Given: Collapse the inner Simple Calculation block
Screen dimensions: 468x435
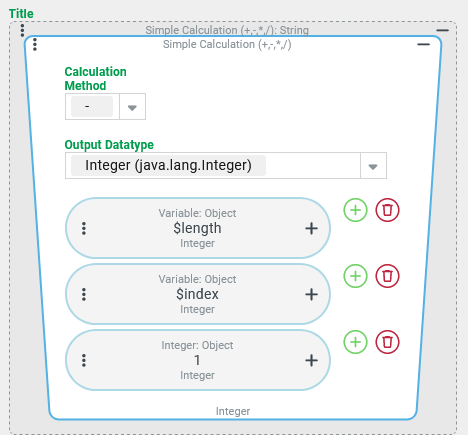Looking at the screenshot, I should click(x=423, y=44).
